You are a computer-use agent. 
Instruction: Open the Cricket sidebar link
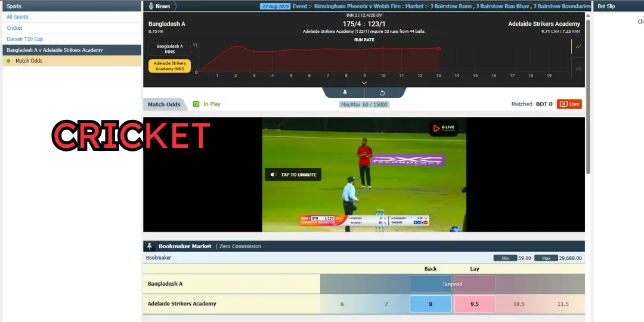click(x=15, y=28)
